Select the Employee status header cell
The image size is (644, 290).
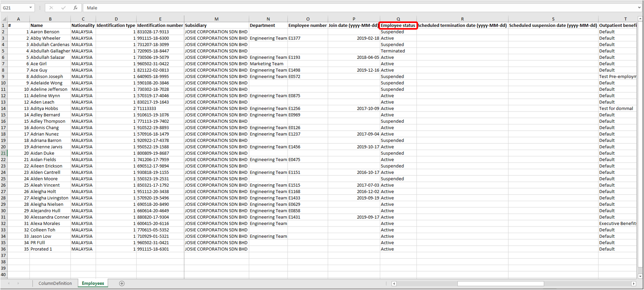398,25
